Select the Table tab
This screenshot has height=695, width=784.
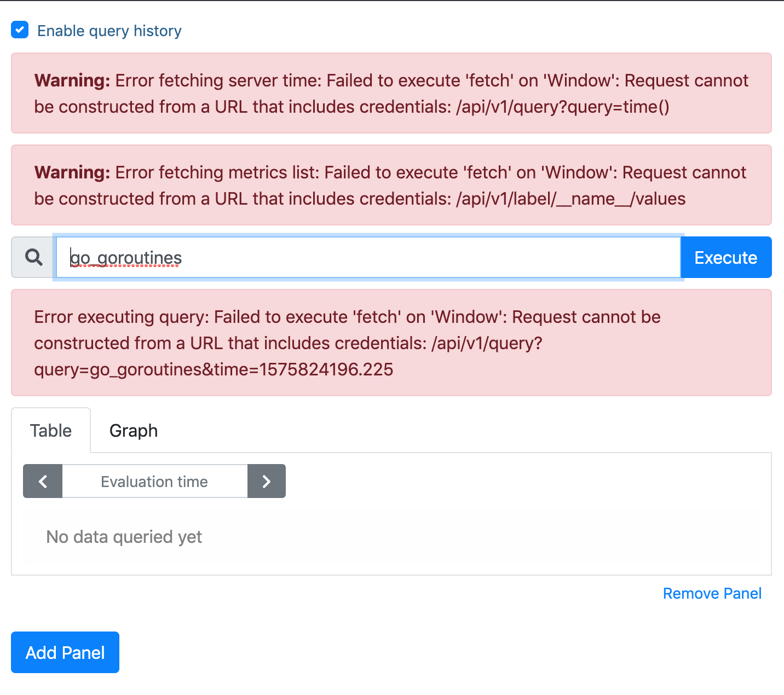click(x=50, y=431)
